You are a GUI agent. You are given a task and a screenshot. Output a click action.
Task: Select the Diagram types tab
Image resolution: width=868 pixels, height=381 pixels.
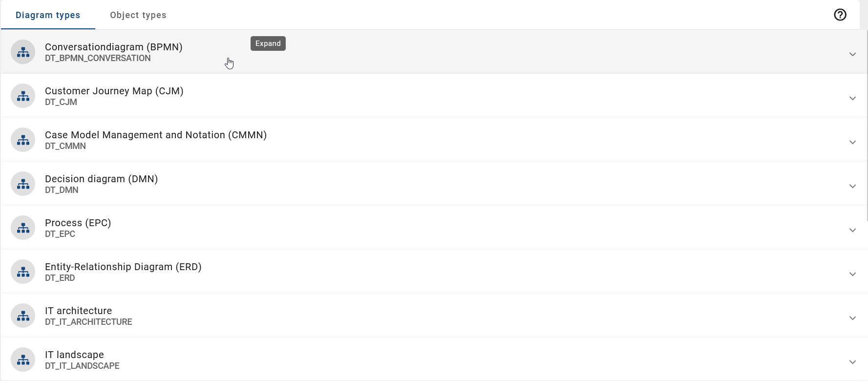pos(47,15)
